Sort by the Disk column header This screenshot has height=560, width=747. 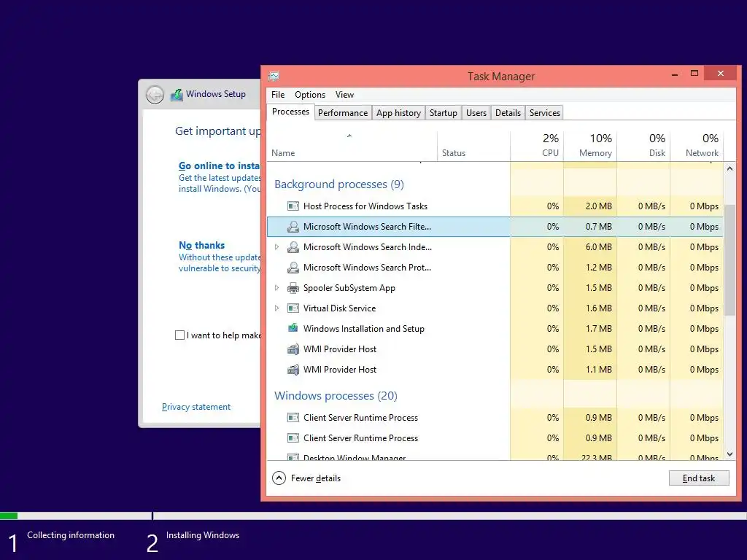(x=643, y=145)
